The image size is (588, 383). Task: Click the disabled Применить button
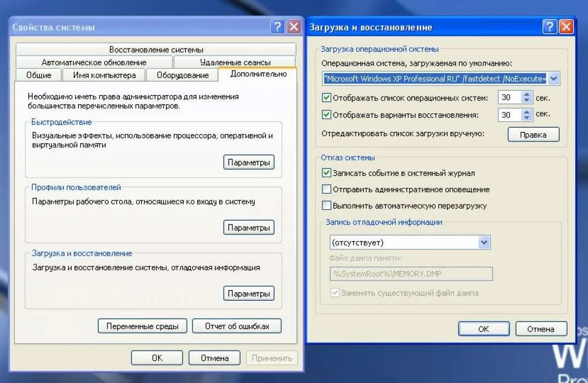click(272, 358)
